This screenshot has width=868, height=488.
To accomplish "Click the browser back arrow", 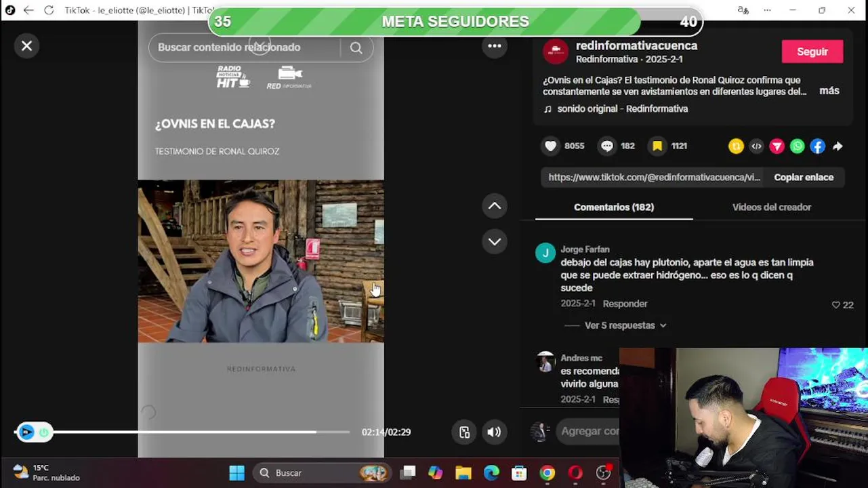I will (x=28, y=10).
